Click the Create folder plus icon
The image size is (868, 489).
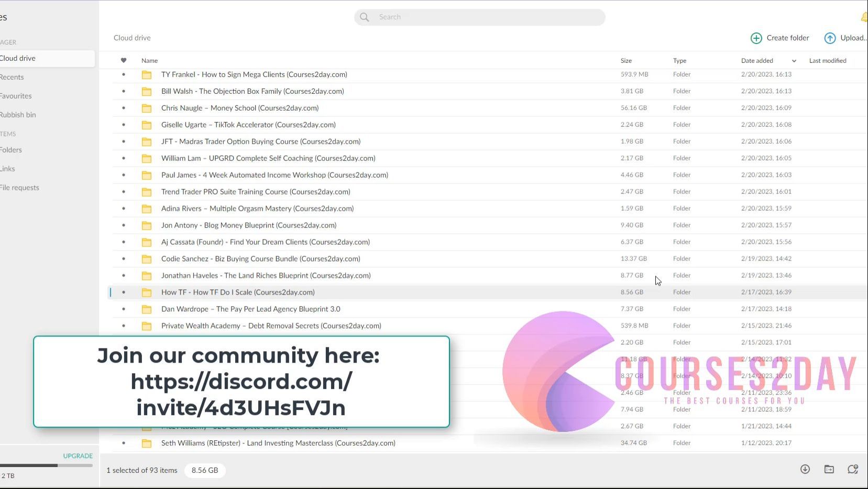[x=756, y=38]
